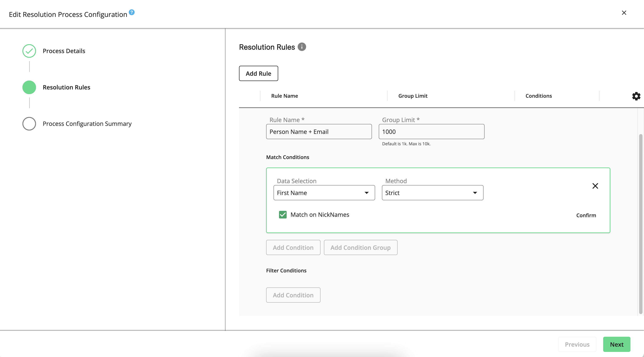Uncheck Match on NickNames checkbox

pyautogui.click(x=283, y=215)
